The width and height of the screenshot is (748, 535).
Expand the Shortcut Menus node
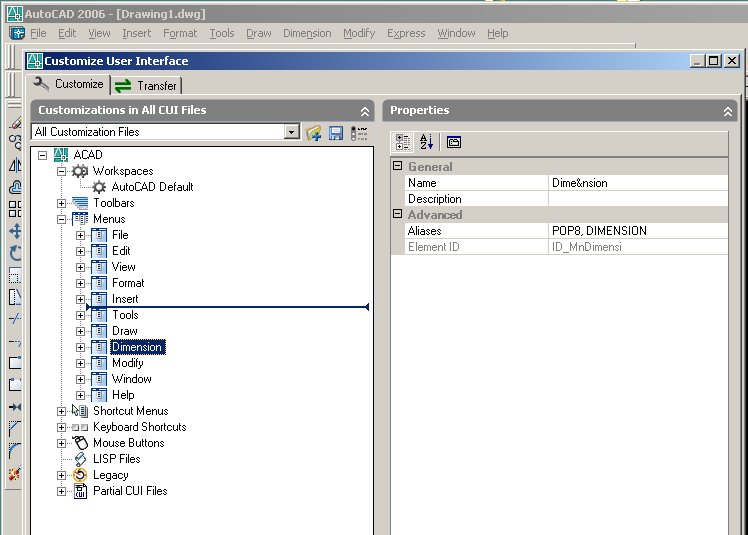pos(62,411)
